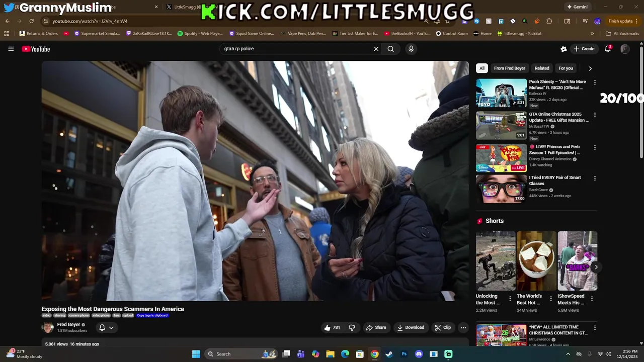The width and height of the screenshot is (644, 362).
Task: Open the Control Room bookmark
Action: (x=451, y=34)
